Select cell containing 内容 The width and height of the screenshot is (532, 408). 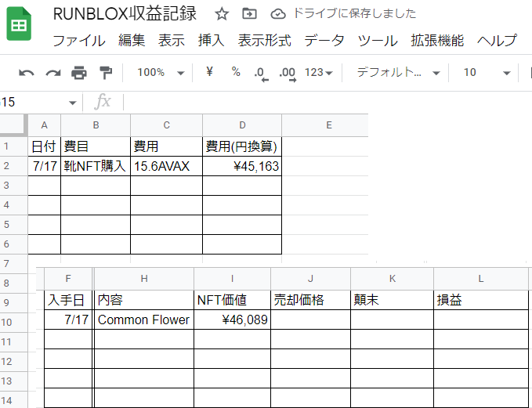point(144,300)
